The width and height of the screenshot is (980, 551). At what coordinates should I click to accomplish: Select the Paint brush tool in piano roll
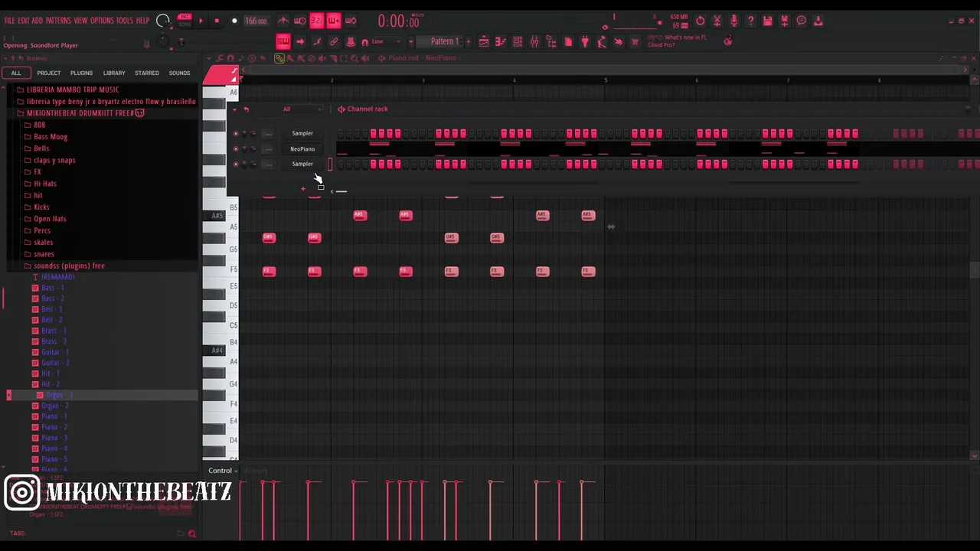click(289, 58)
